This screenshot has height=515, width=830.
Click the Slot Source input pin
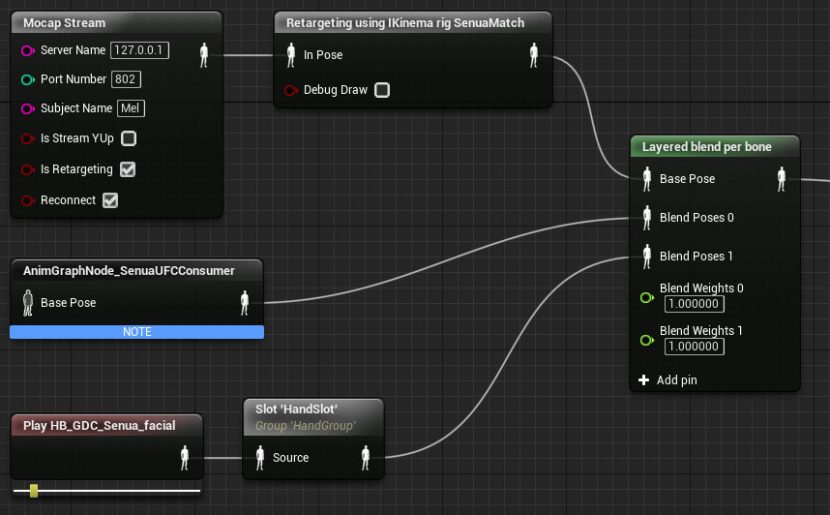click(260, 458)
